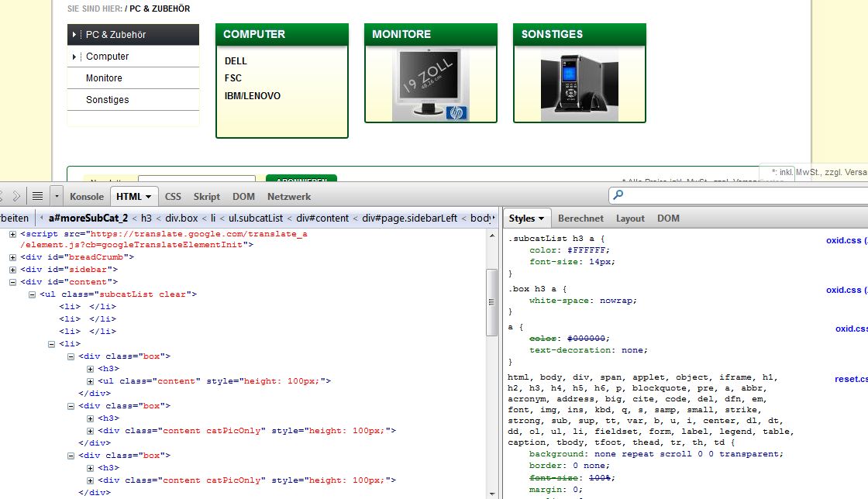
Task: Open the Layout side panel tab
Action: [x=630, y=219]
